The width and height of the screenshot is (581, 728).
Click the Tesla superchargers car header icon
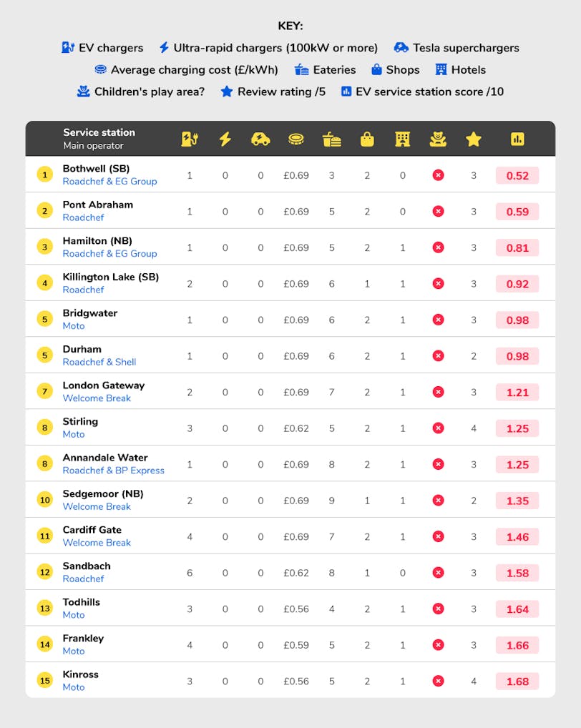pos(260,139)
